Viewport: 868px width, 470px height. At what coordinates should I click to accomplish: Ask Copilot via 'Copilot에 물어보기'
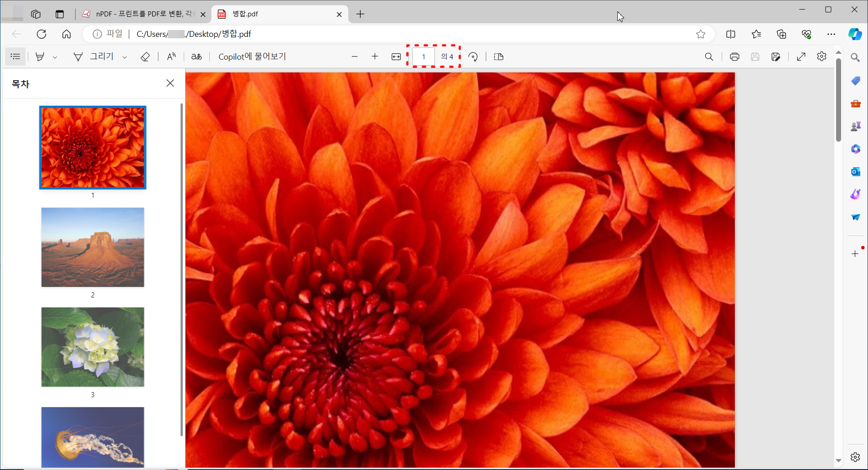coord(252,56)
